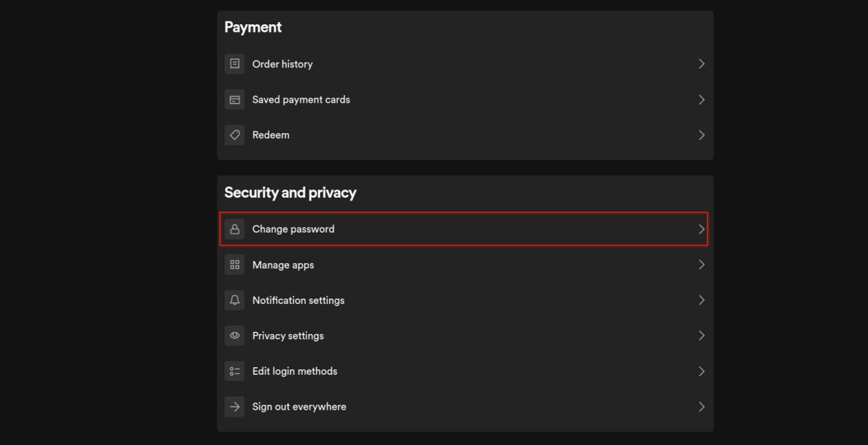Click the Sign out everywhere arrow icon
This screenshot has height=445, width=868.
point(234,406)
